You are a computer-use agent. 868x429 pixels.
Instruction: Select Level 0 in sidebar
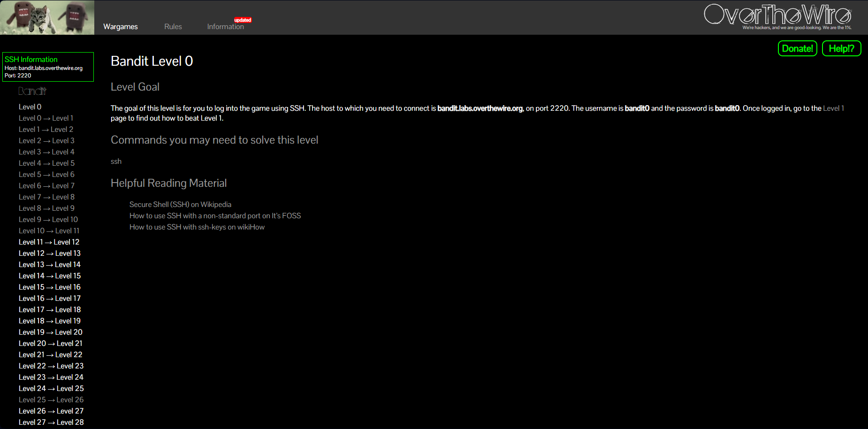(x=30, y=107)
